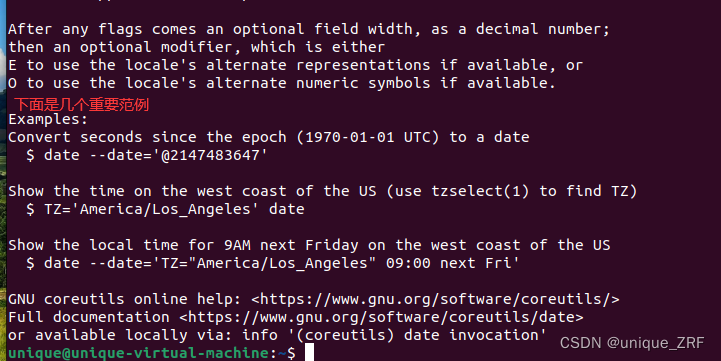Click the red Chinese annotation text
This screenshot has width=721, height=361.
[x=81, y=105]
